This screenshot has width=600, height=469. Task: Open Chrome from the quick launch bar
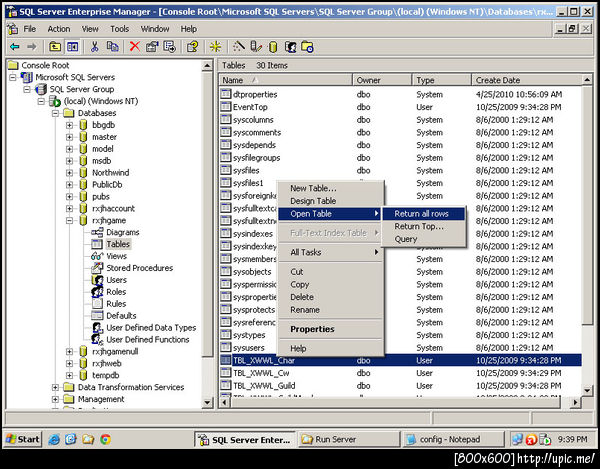tap(104, 439)
